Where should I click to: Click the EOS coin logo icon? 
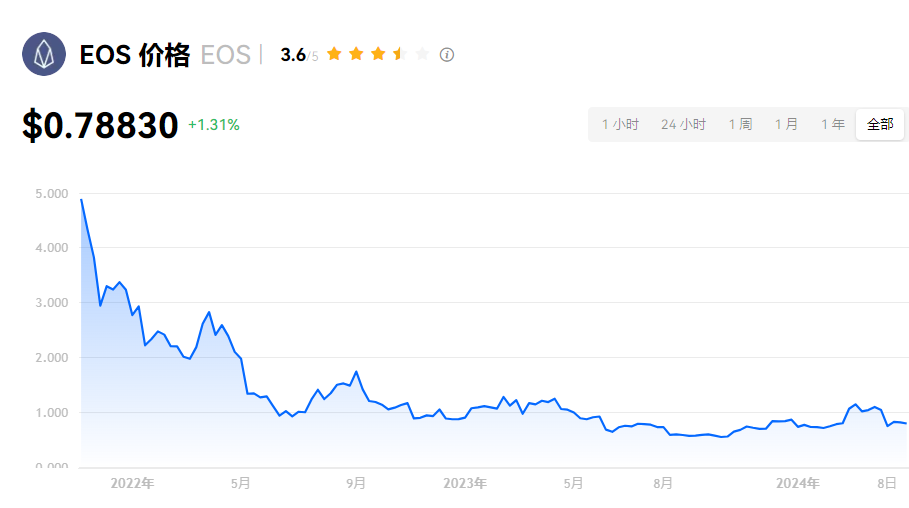[44, 54]
